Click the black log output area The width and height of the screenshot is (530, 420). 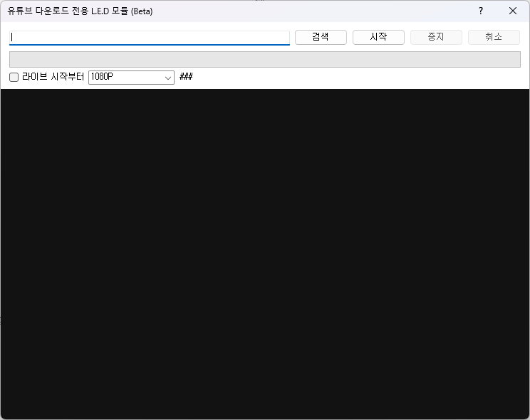(x=265, y=254)
